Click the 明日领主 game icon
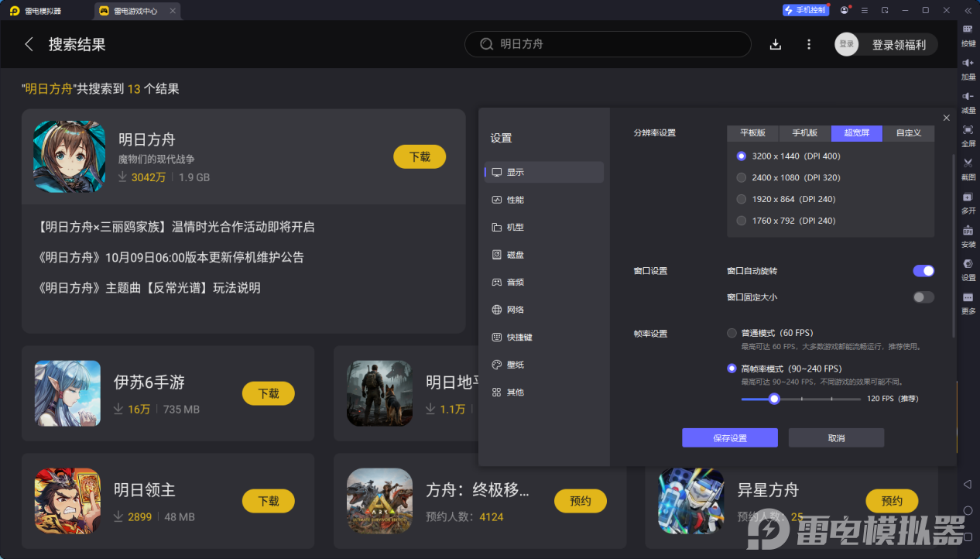 pyautogui.click(x=67, y=501)
